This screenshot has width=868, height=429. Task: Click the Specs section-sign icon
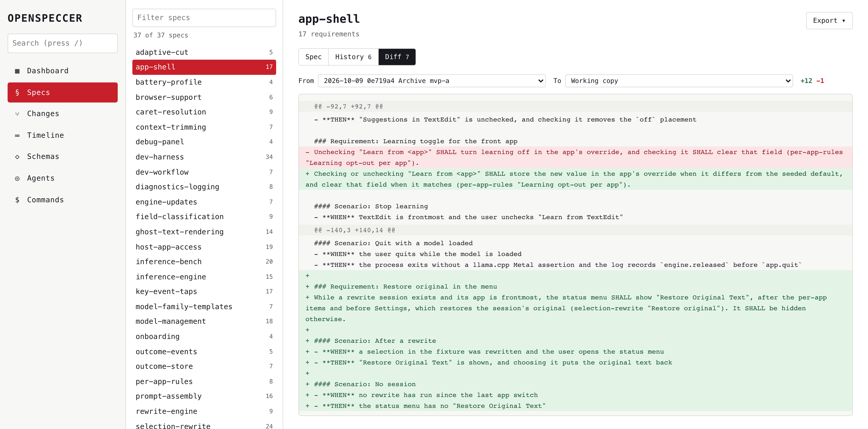pos(17,92)
